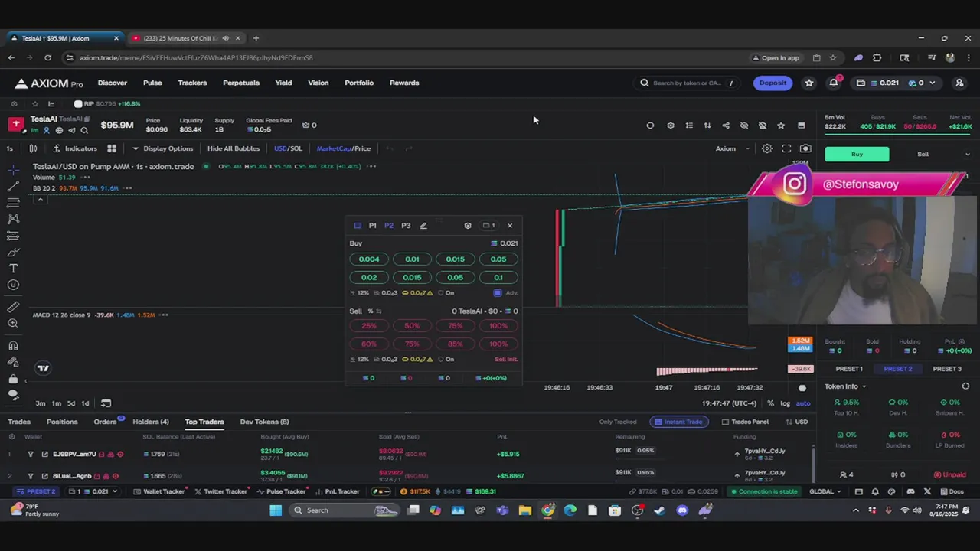Toggle MarketCap/Price display
The width and height of the screenshot is (980, 551).
click(344, 148)
